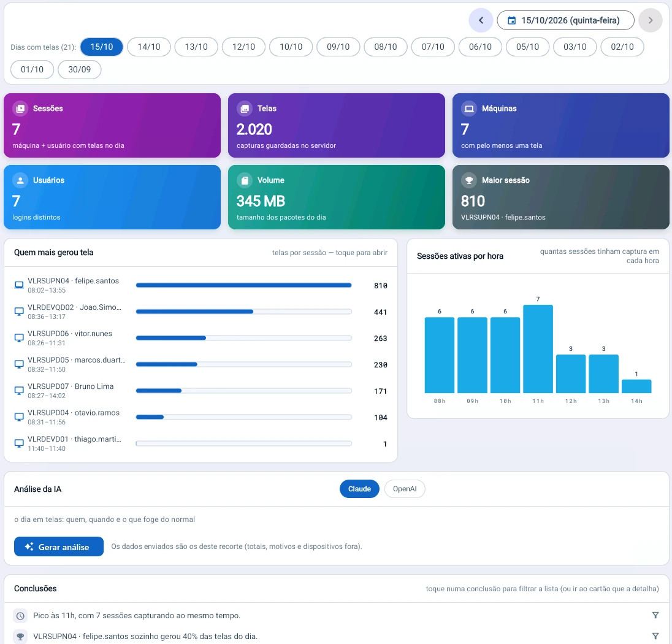Click the otavio.ramos 104 progress bar
672x644 pixels.
[244, 417]
